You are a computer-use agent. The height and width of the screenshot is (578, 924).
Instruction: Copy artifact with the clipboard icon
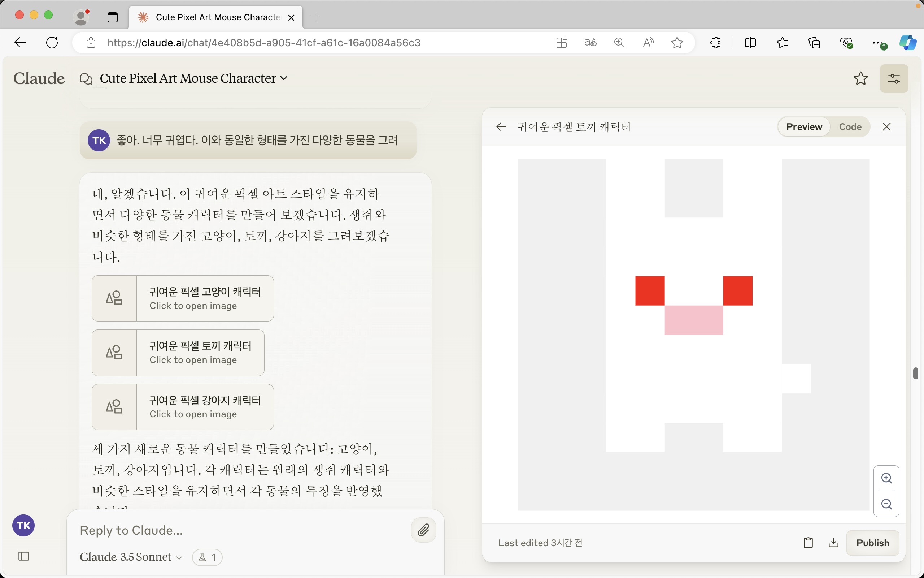coord(808,543)
